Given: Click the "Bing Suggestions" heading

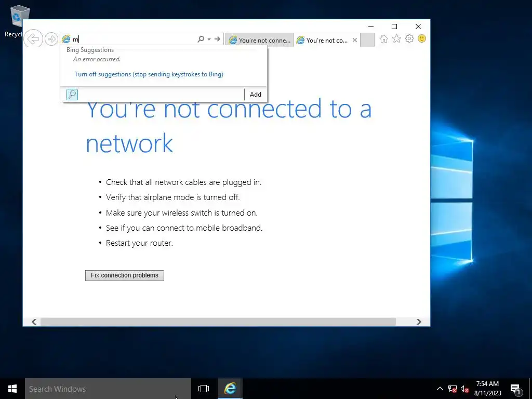Looking at the screenshot, I should click(x=90, y=50).
